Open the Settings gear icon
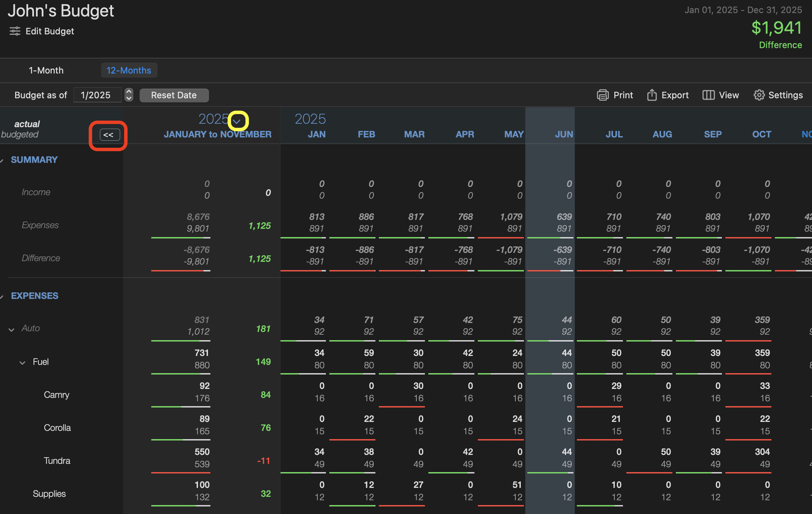The height and width of the screenshot is (514, 812). [x=759, y=95]
